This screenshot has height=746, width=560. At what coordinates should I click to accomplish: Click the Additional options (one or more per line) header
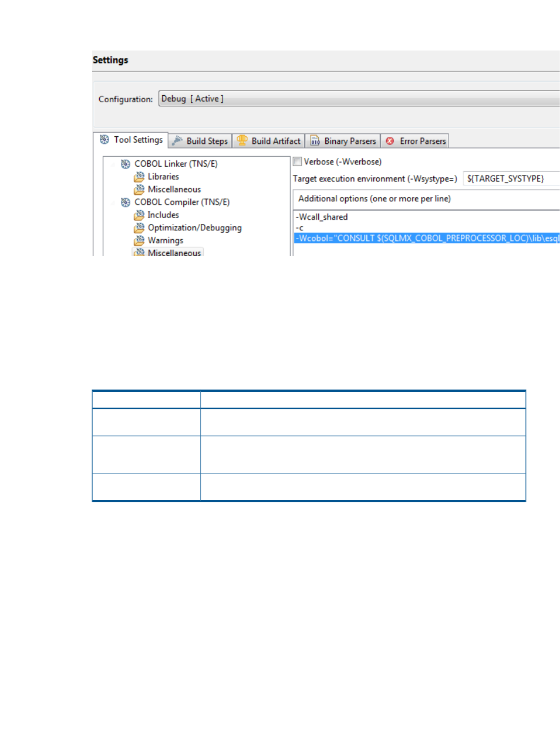(375, 199)
